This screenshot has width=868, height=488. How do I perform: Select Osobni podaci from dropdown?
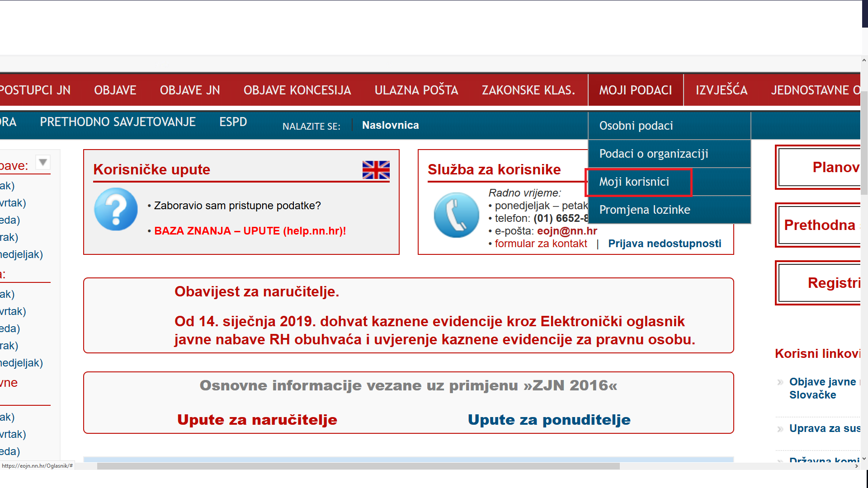tap(670, 126)
